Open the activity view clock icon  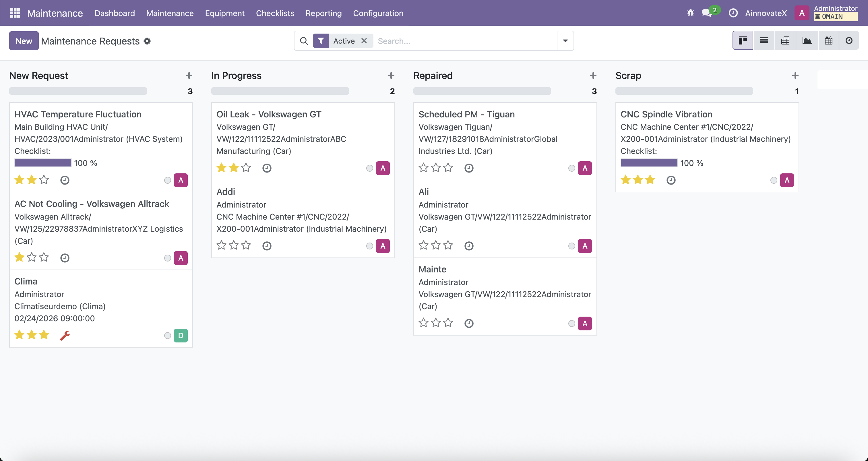(849, 41)
